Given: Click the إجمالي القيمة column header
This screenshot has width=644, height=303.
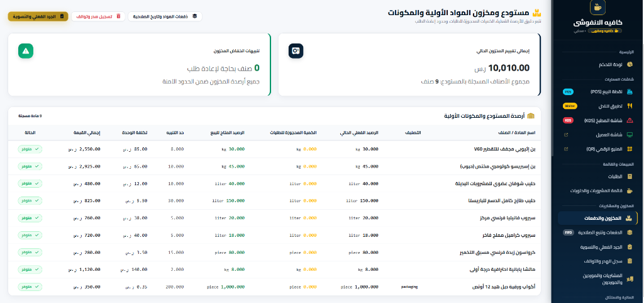Looking at the screenshot, I should 87,133.
